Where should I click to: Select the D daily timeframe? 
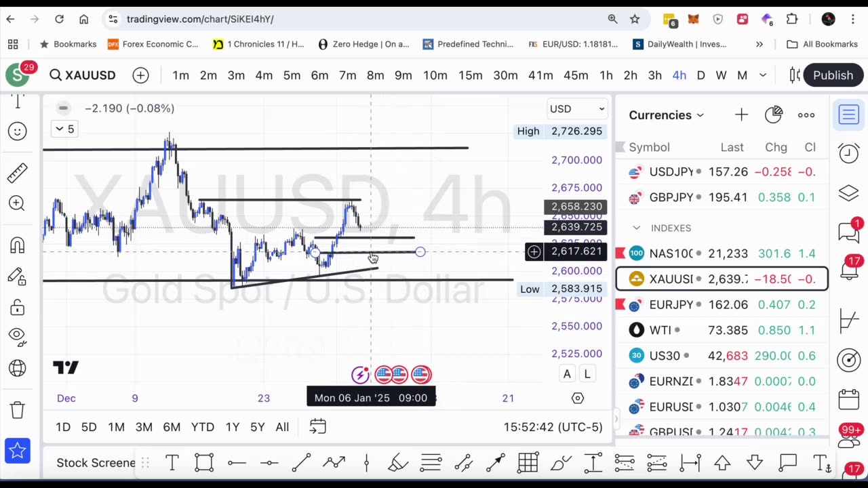(701, 75)
